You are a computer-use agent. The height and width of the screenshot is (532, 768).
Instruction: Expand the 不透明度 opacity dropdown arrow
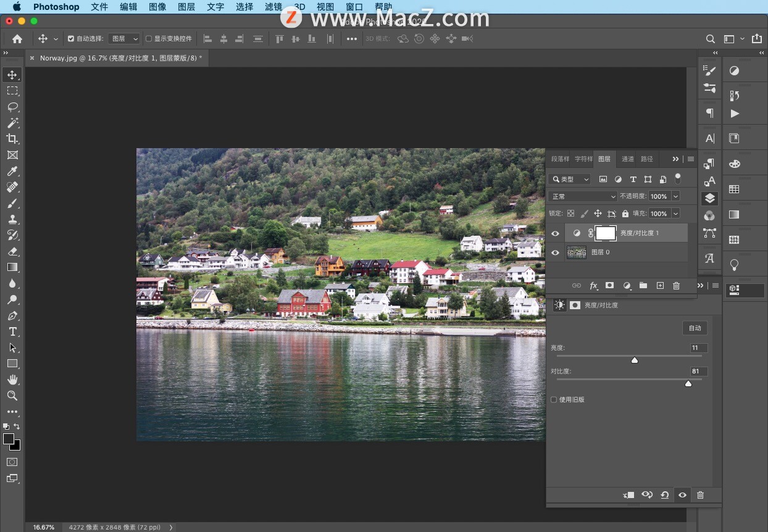pos(675,196)
